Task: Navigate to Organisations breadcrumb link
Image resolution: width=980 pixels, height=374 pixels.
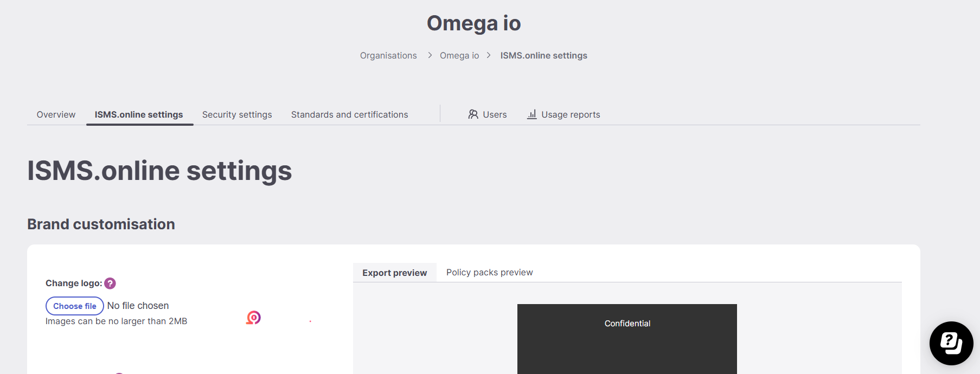Action: pos(388,55)
